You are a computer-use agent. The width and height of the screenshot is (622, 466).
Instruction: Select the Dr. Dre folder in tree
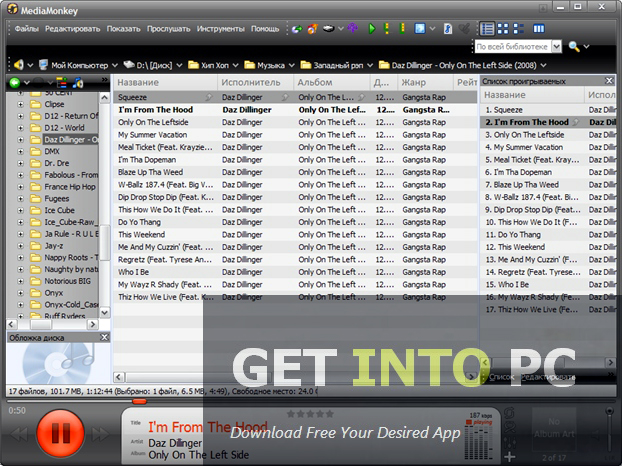pos(57,163)
